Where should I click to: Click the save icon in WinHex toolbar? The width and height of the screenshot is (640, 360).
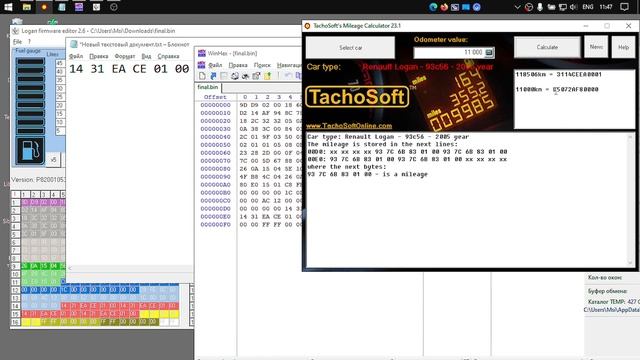click(224, 76)
